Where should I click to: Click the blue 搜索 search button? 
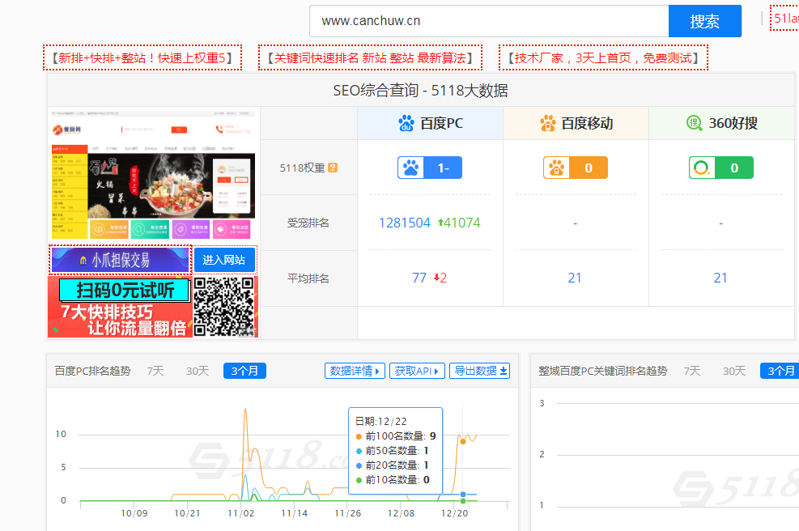pyautogui.click(x=705, y=21)
